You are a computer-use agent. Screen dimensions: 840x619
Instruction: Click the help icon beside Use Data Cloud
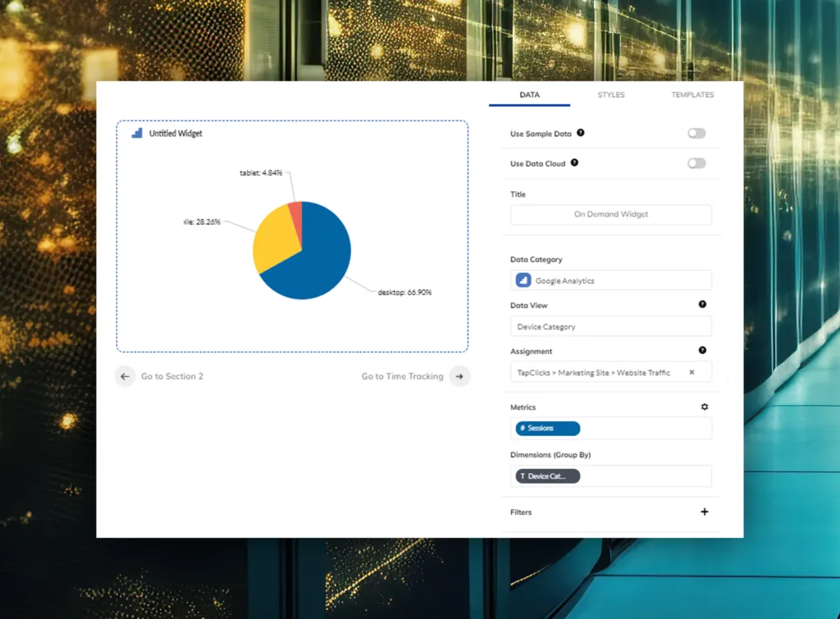(x=574, y=163)
